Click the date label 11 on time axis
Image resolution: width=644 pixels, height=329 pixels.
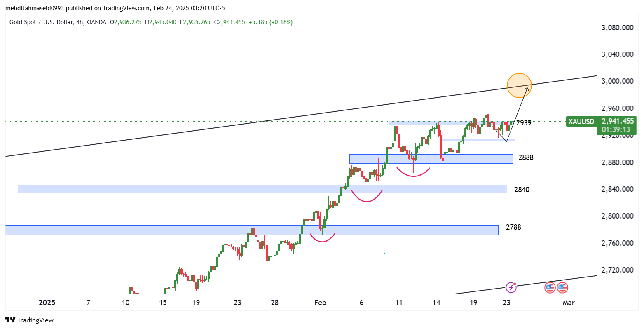click(398, 303)
